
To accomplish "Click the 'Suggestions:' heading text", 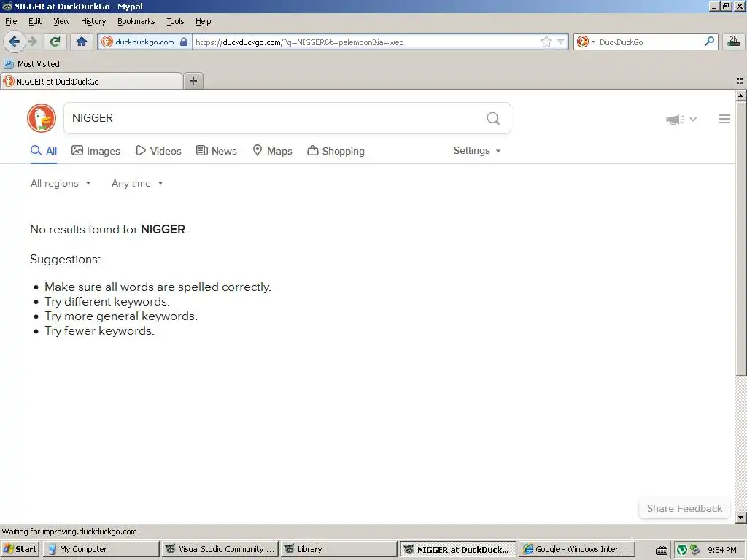I will coord(65,259).
